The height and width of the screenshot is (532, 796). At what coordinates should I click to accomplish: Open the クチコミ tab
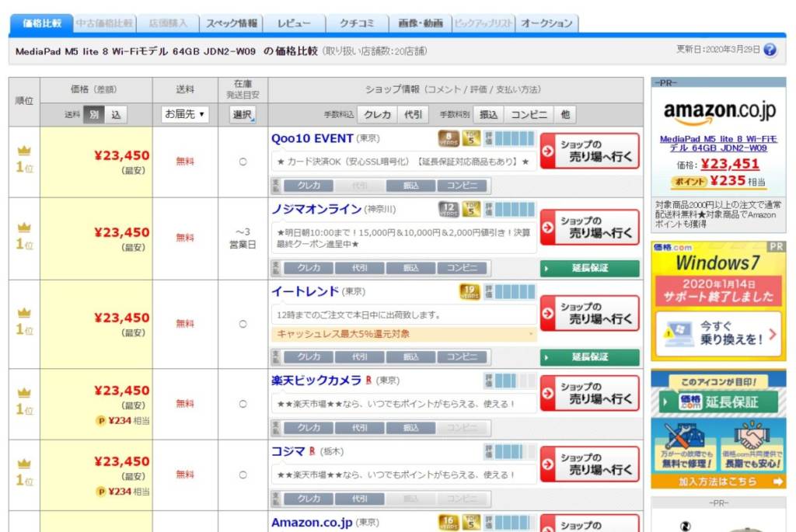tap(357, 23)
